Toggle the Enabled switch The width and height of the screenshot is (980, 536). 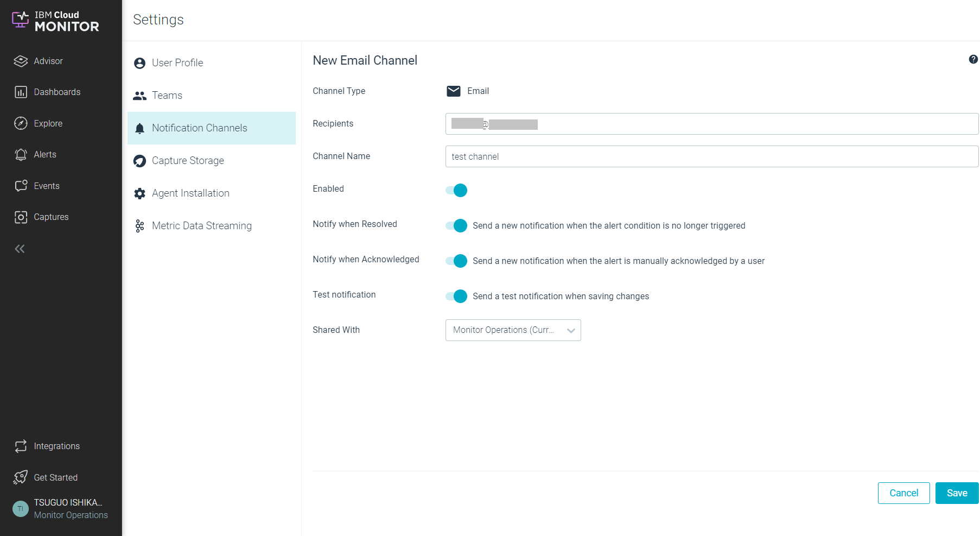(456, 190)
